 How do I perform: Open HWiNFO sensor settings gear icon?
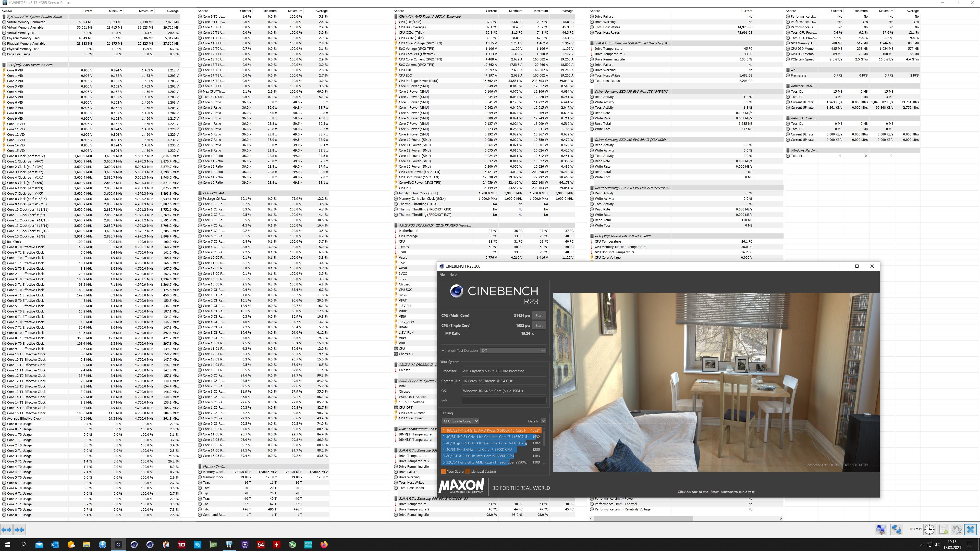pos(957,529)
